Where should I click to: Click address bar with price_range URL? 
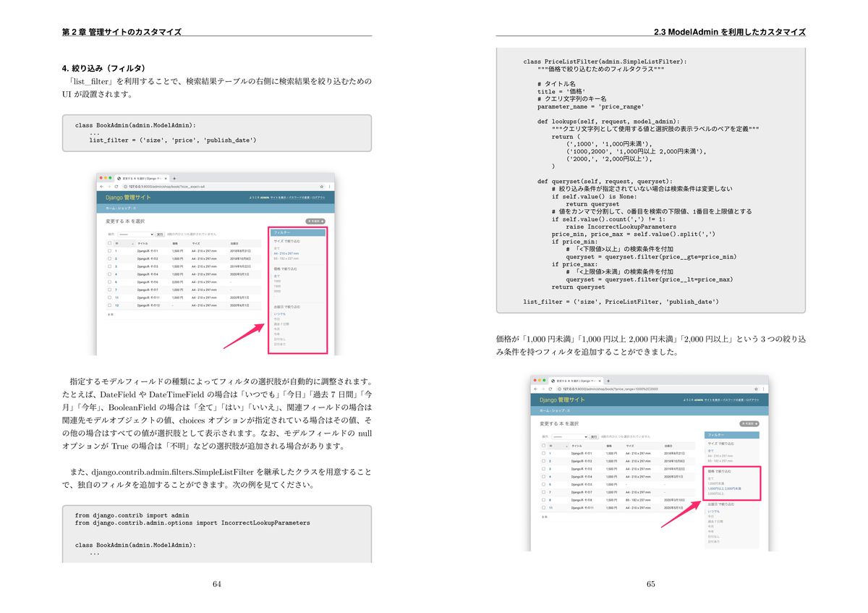coord(658,389)
